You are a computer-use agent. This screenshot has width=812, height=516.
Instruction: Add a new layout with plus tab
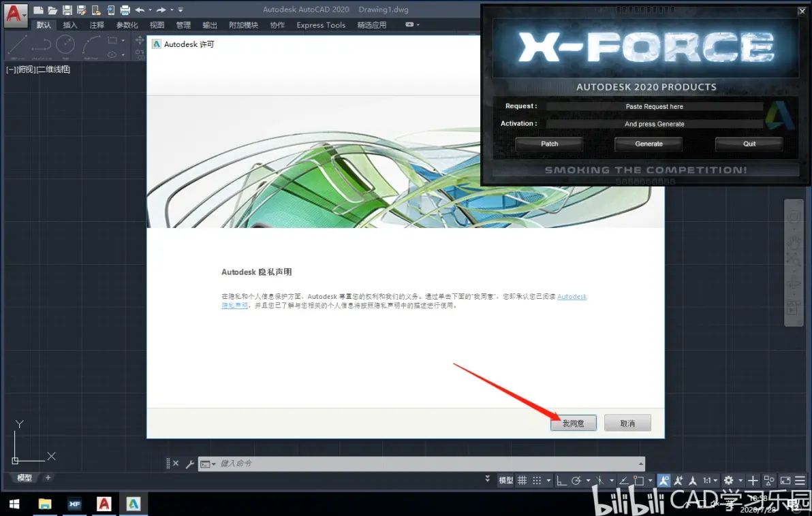coord(48,478)
